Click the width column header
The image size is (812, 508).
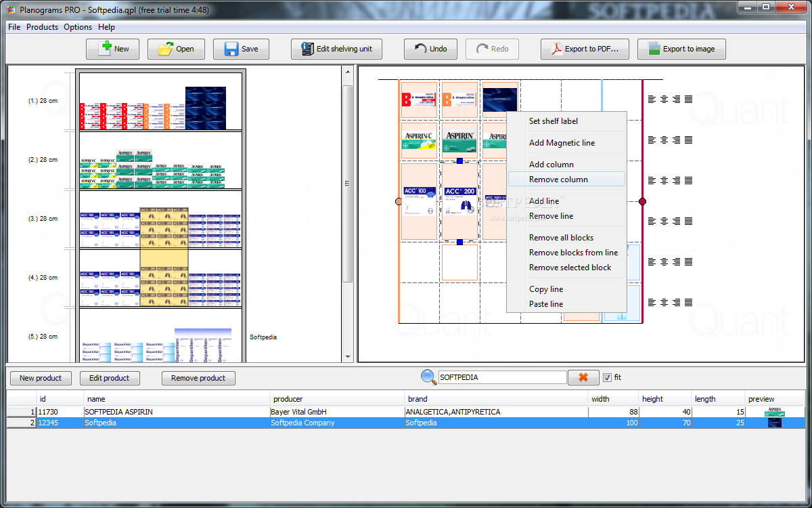pos(614,399)
